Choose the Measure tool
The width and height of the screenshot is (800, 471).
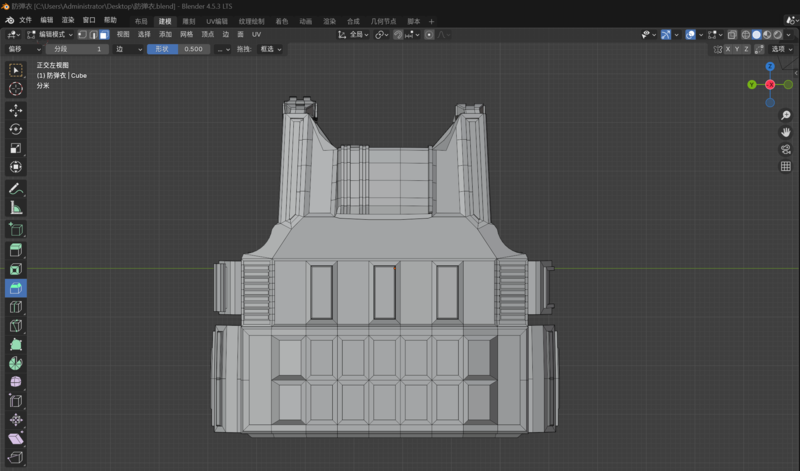click(x=16, y=208)
